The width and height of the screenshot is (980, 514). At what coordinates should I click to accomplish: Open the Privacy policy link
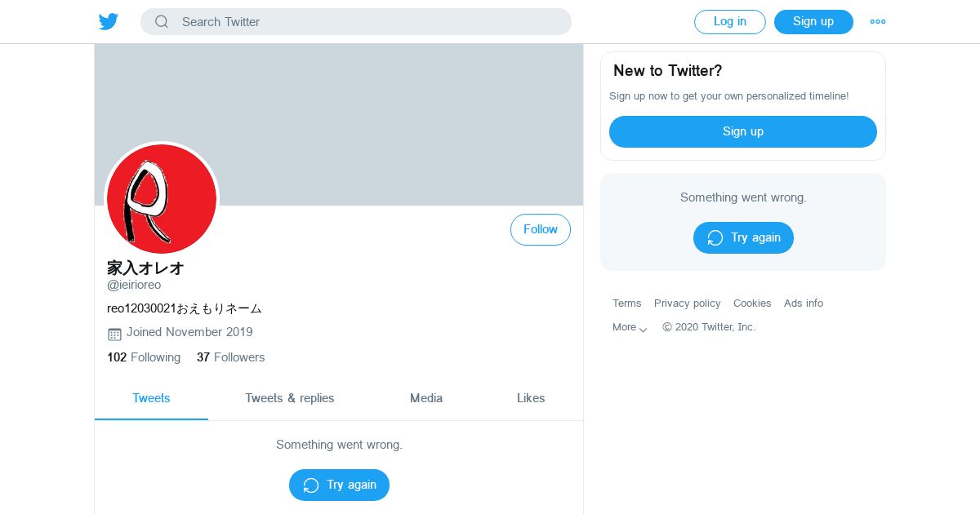(x=688, y=304)
